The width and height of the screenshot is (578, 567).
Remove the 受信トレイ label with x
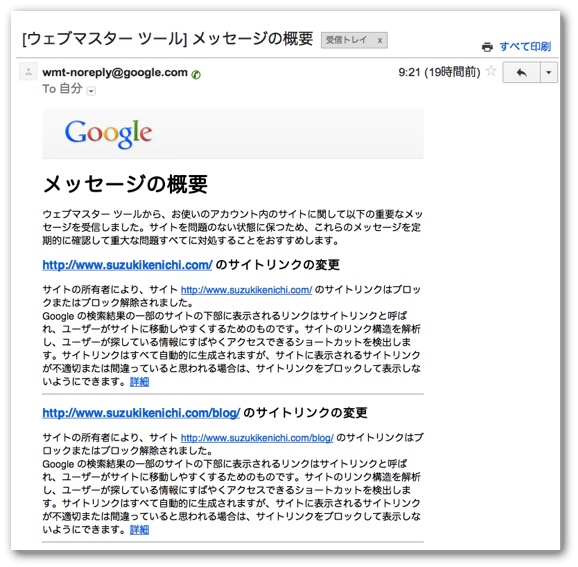(380, 40)
